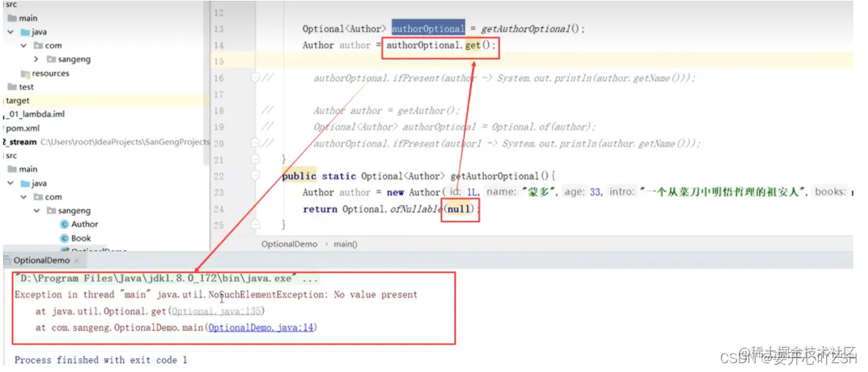868x372 pixels.
Task: Click 'Process finished with exit code 1'
Action: coord(100,360)
